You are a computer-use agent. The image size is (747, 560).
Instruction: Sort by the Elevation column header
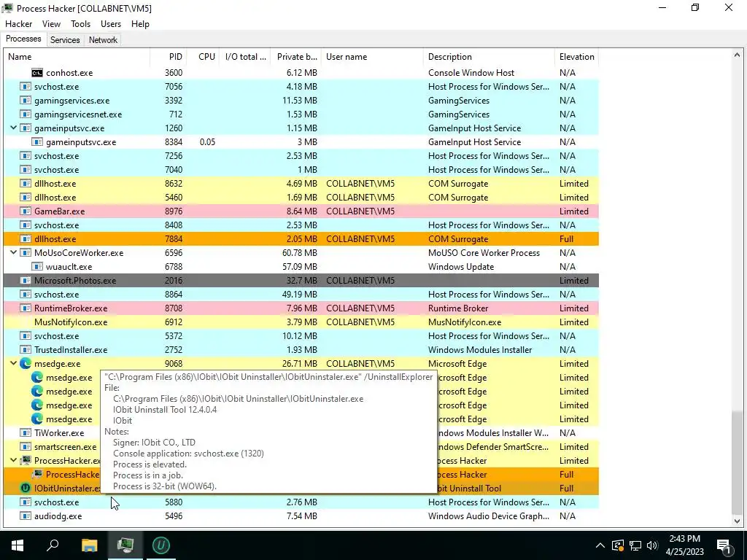(x=576, y=57)
